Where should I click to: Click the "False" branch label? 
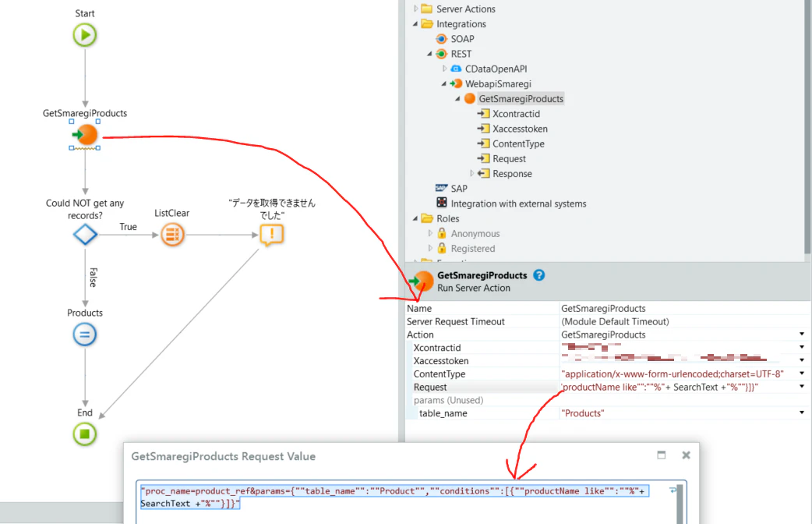[x=94, y=278]
